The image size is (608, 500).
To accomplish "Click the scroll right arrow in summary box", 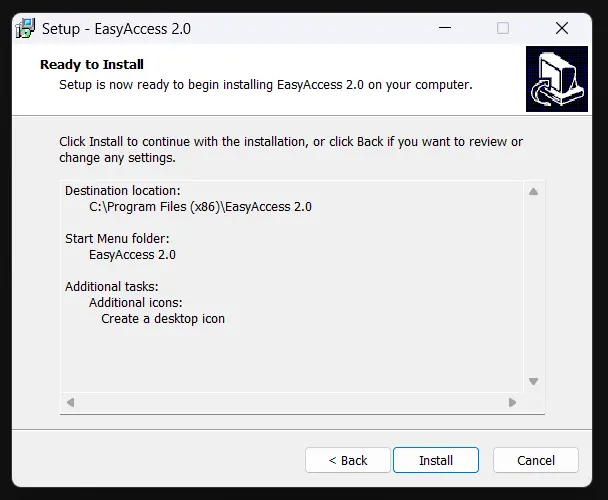I will click(x=512, y=403).
